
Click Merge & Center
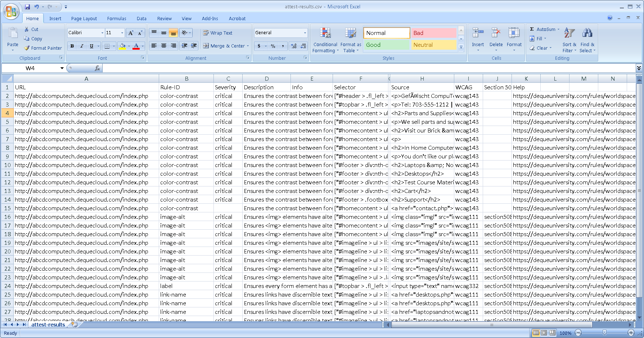coord(224,46)
